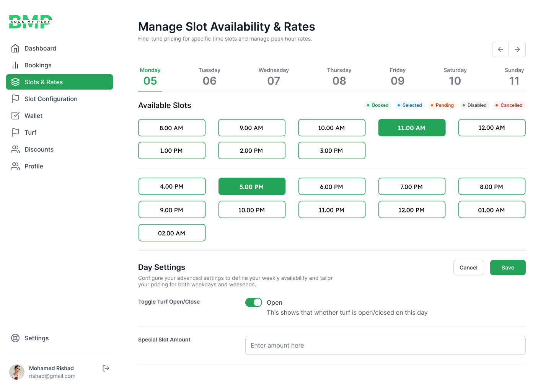Open Wallet via its checkmark icon
The height and width of the screenshot is (392, 551).
coord(15,116)
